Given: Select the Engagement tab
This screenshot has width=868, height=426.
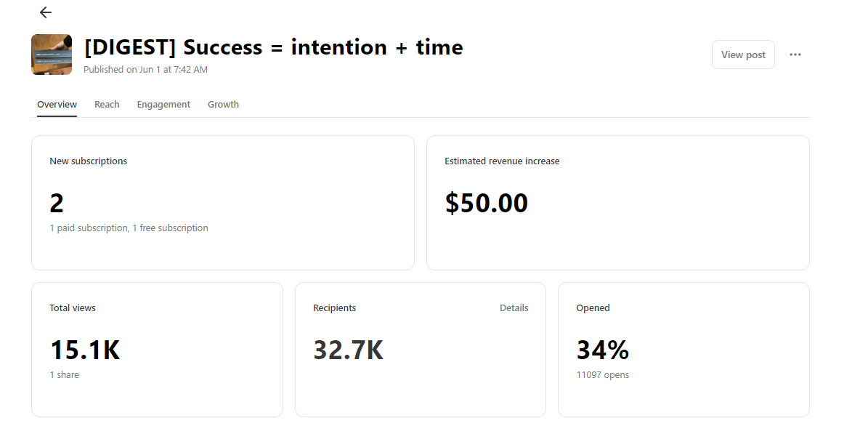Looking at the screenshot, I should [x=163, y=105].
